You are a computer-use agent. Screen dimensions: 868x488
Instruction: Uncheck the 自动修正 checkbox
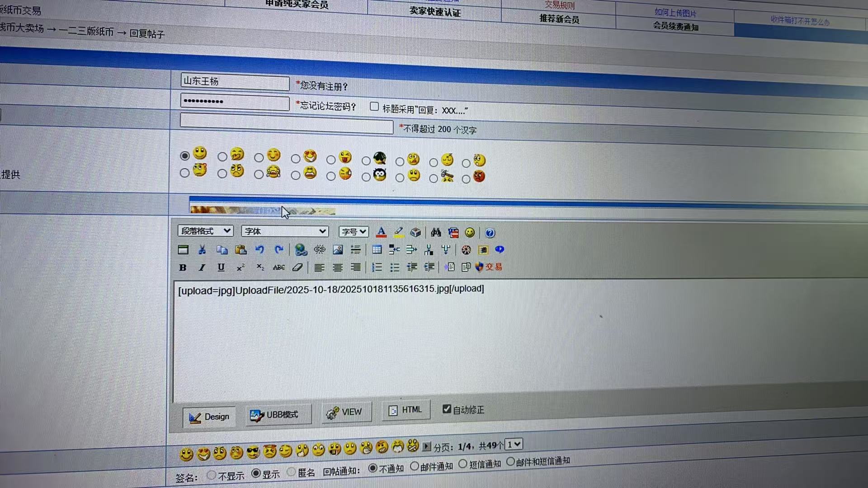[x=447, y=409]
